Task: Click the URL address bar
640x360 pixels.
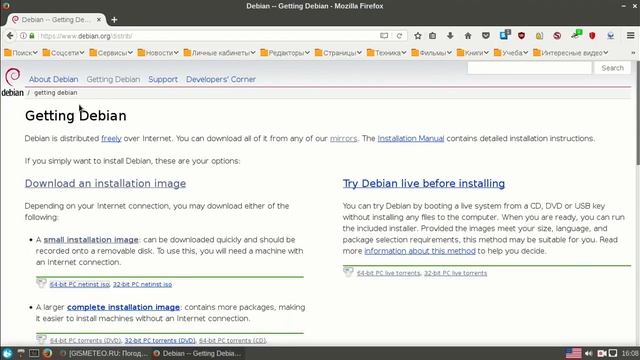Action: tap(208, 36)
